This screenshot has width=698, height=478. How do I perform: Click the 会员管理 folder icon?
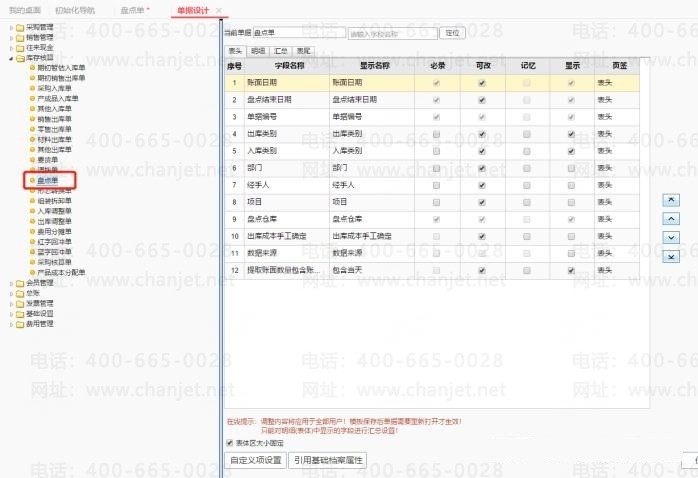[x=20, y=283]
